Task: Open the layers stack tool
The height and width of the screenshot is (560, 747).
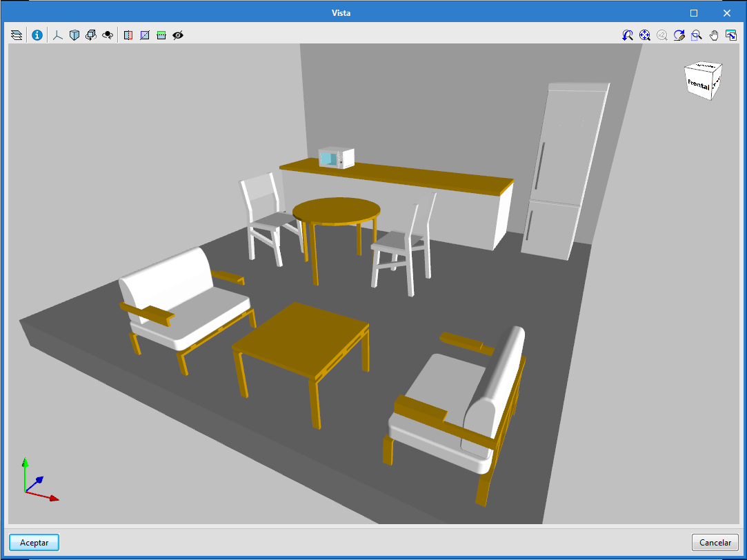Action: 17,35
